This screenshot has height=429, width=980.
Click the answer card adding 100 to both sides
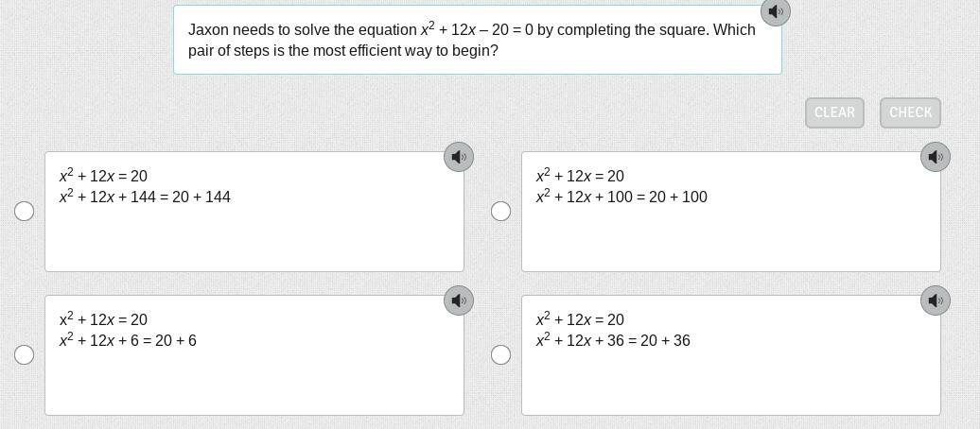click(x=730, y=236)
